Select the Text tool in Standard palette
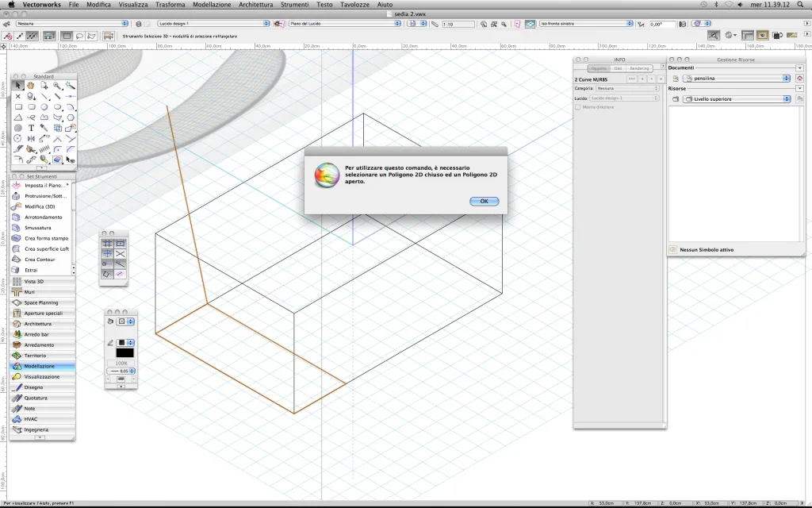 (x=31, y=127)
